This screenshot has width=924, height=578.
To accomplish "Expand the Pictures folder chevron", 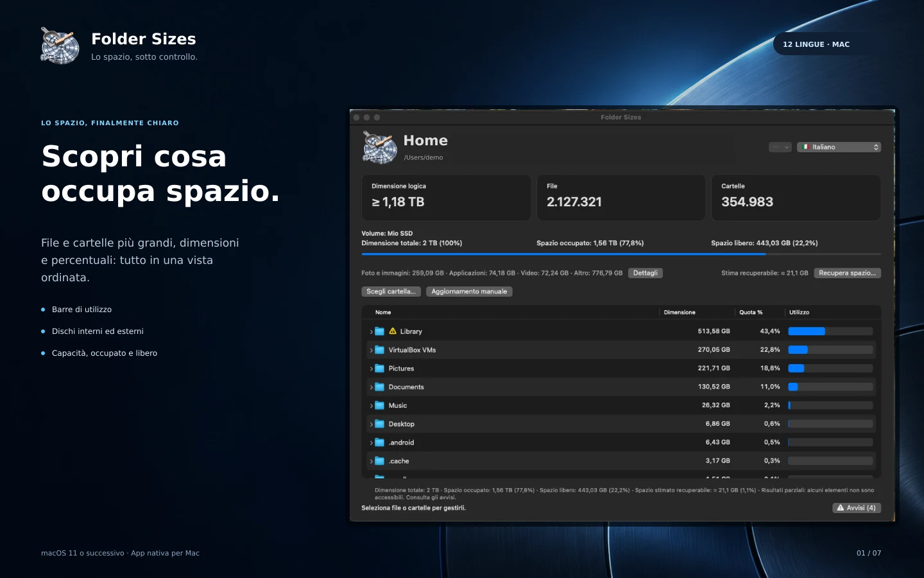I will pos(371,369).
